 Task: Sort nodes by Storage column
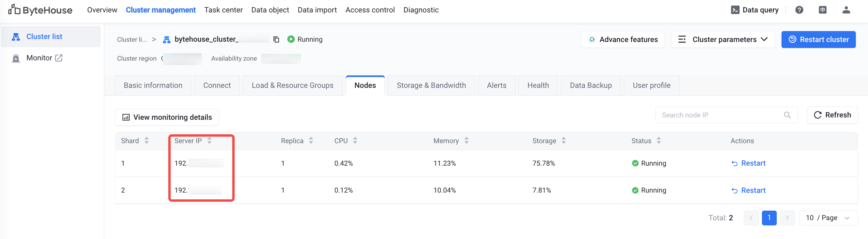[x=563, y=141]
